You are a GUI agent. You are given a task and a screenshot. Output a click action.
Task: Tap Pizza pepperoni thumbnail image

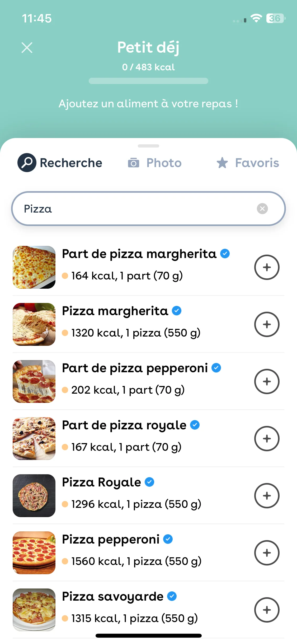(x=34, y=553)
